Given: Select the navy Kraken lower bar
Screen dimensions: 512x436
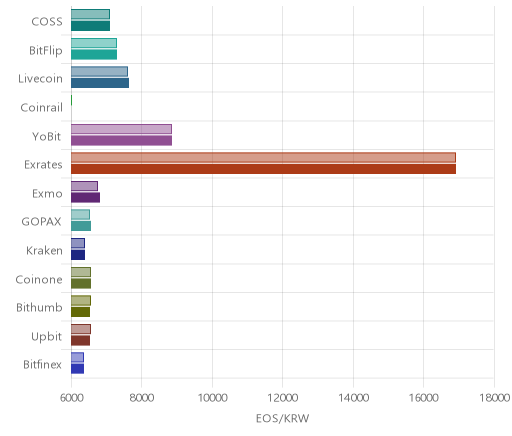Looking at the screenshot, I should [x=78, y=255].
